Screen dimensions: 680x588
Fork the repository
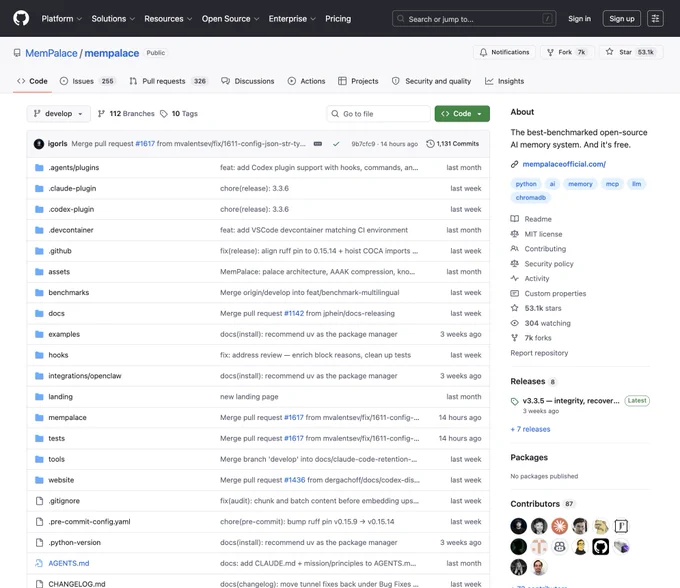566,52
